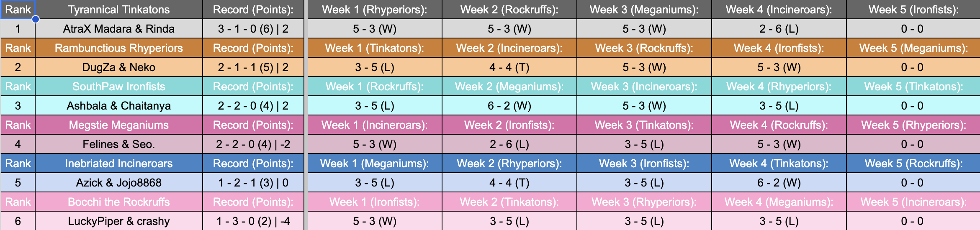Select the record cell reading 3 - 1 - 0 (6) | 2

[253, 29]
